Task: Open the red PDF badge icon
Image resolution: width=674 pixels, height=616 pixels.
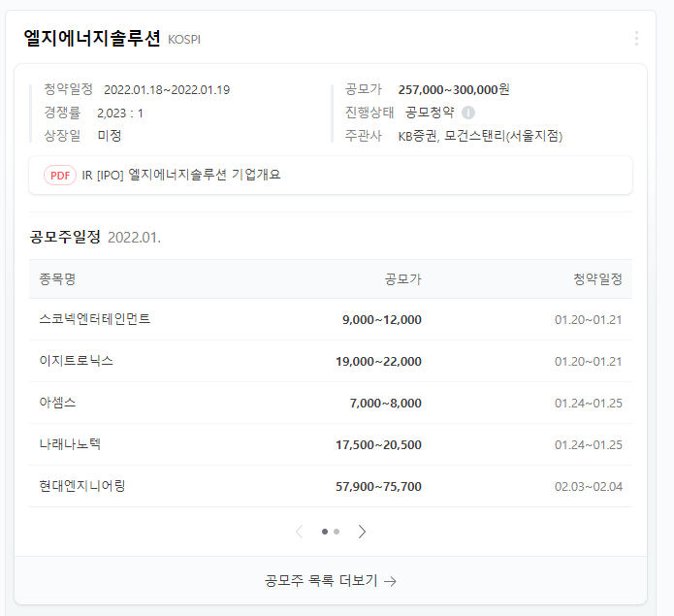Action: (x=60, y=175)
